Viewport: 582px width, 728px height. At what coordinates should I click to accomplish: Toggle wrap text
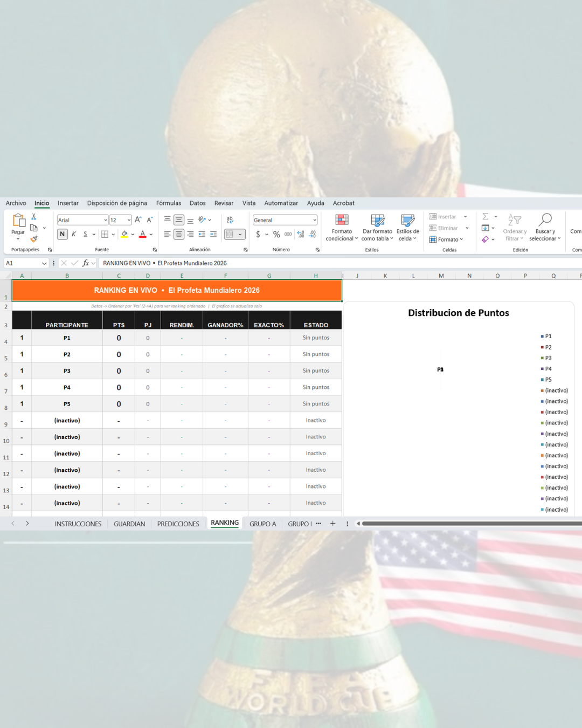230,220
